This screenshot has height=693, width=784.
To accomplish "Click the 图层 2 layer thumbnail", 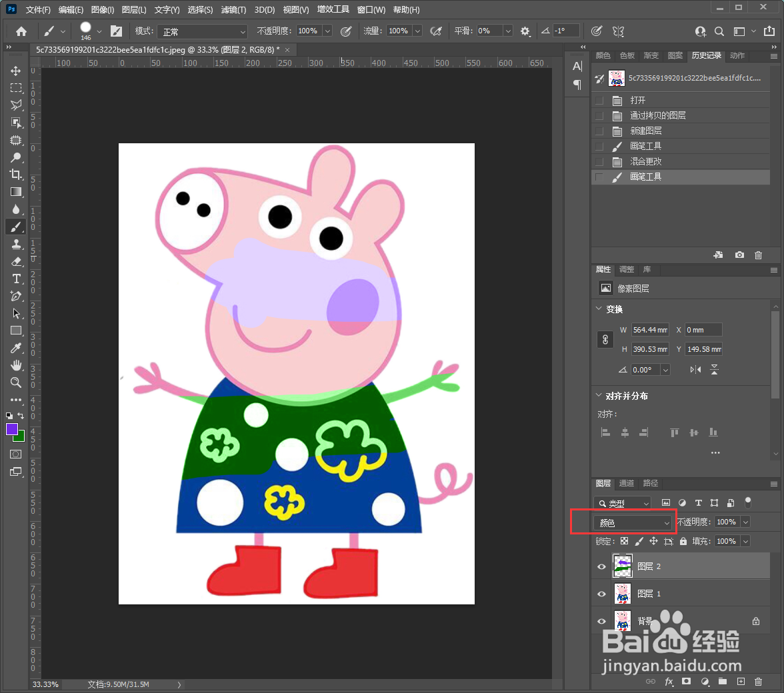I will pyautogui.click(x=622, y=566).
